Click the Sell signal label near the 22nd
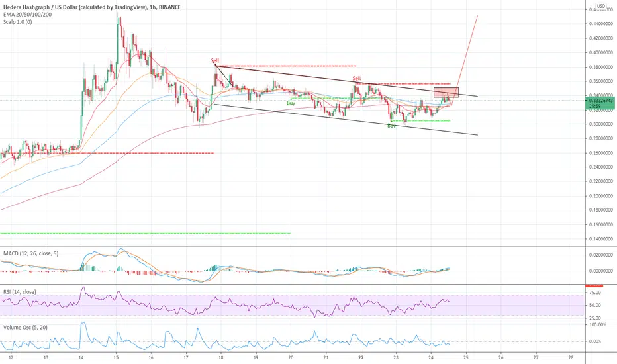617x364 pixels. click(x=357, y=78)
